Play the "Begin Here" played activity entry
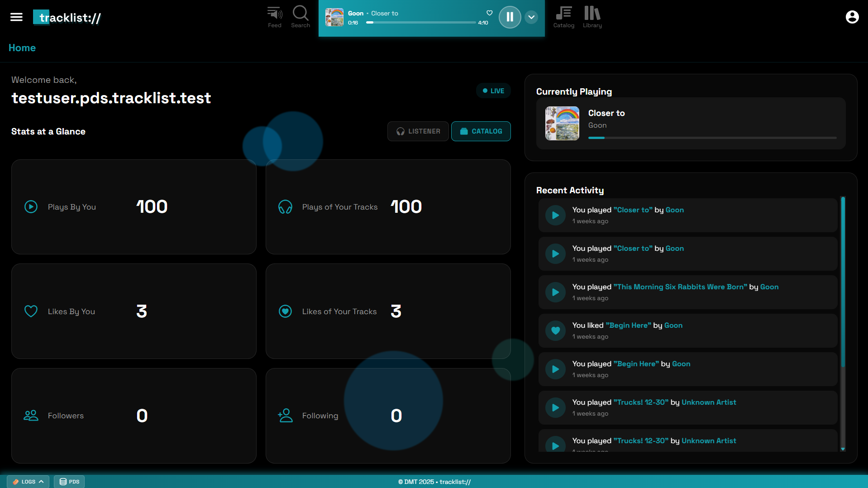Image resolution: width=868 pixels, height=488 pixels. 555,369
